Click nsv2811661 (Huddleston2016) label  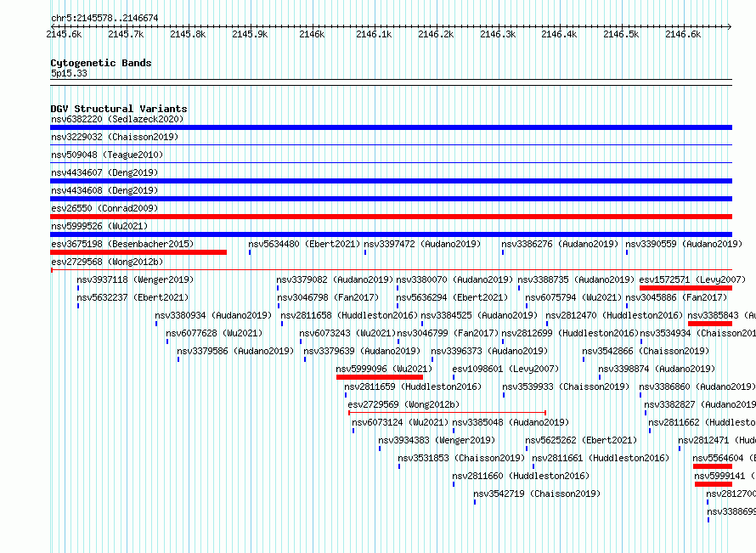(x=601, y=458)
